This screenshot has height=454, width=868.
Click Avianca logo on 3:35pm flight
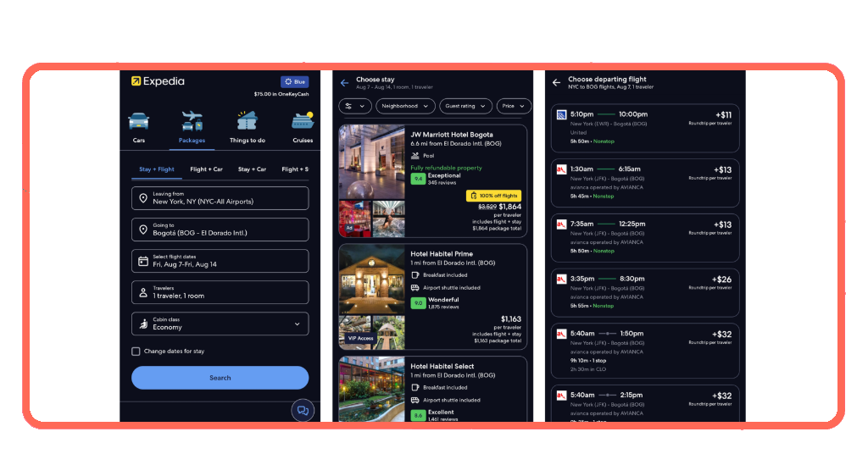561,279
